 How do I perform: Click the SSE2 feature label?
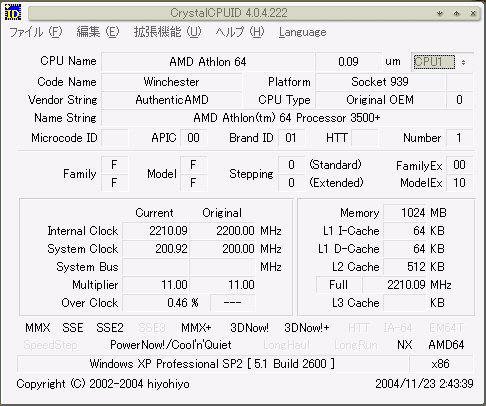coord(110,328)
